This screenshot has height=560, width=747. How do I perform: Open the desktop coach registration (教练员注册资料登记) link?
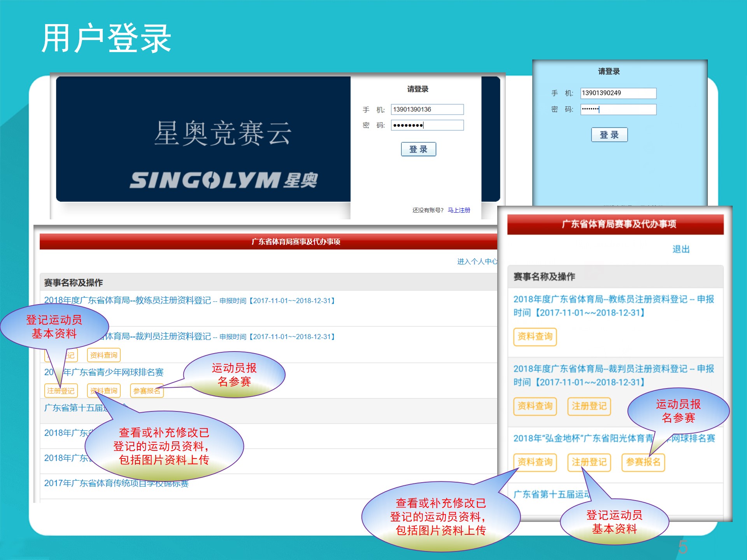pyautogui.click(x=128, y=301)
